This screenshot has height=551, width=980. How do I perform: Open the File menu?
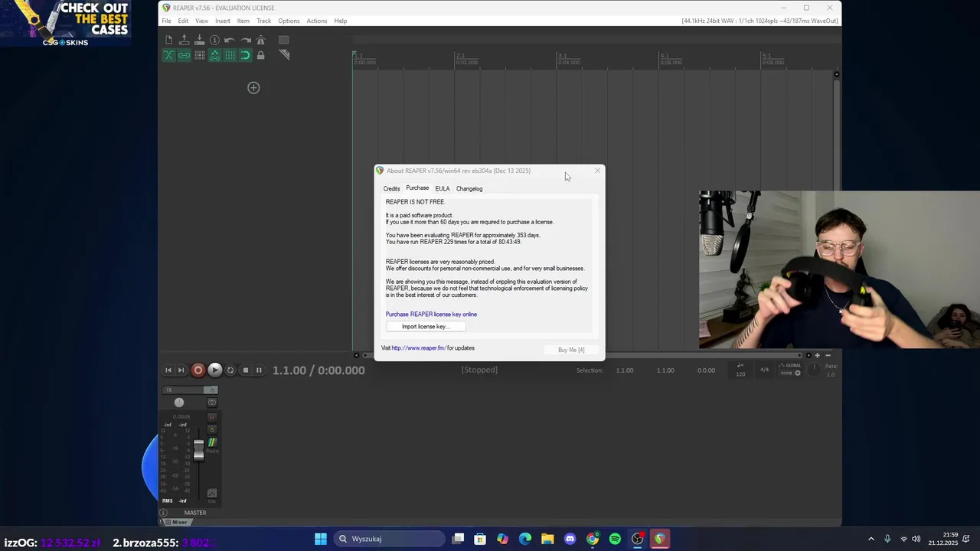[x=166, y=21]
